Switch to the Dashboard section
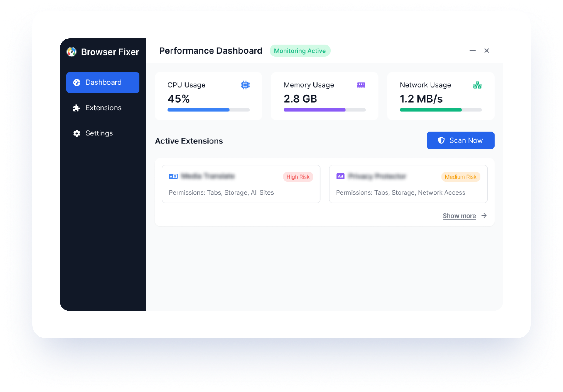Image resolution: width=563 pixels, height=392 pixels. pos(103,83)
